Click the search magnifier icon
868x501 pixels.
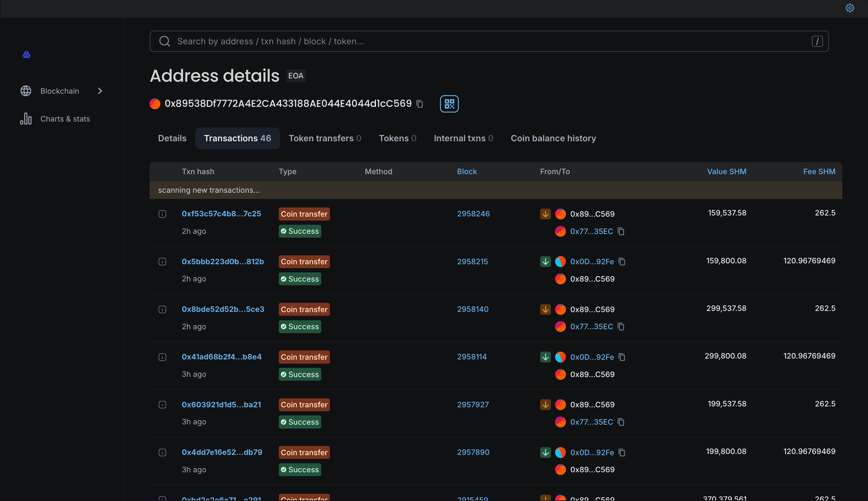(x=165, y=41)
